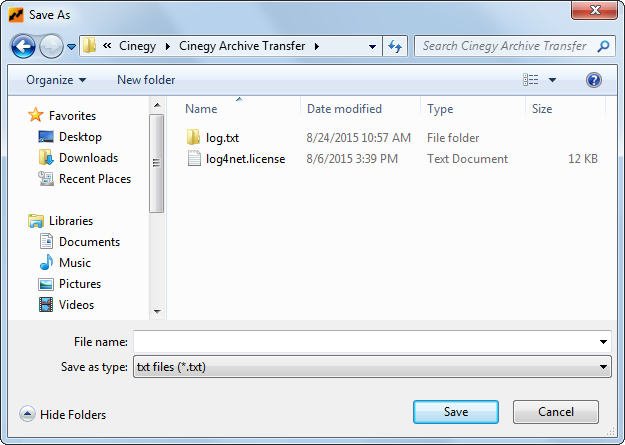Click the log4net.license document icon

tap(194, 158)
